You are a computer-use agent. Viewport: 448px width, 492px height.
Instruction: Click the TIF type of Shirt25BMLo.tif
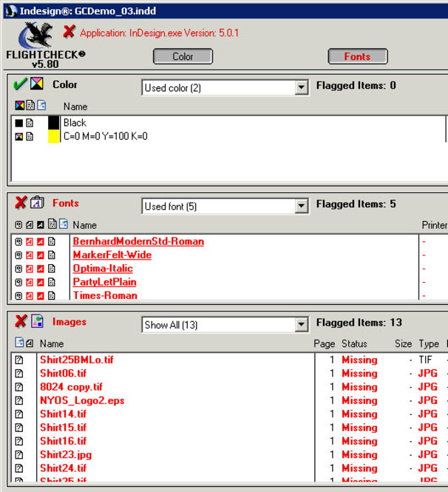coord(425,360)
